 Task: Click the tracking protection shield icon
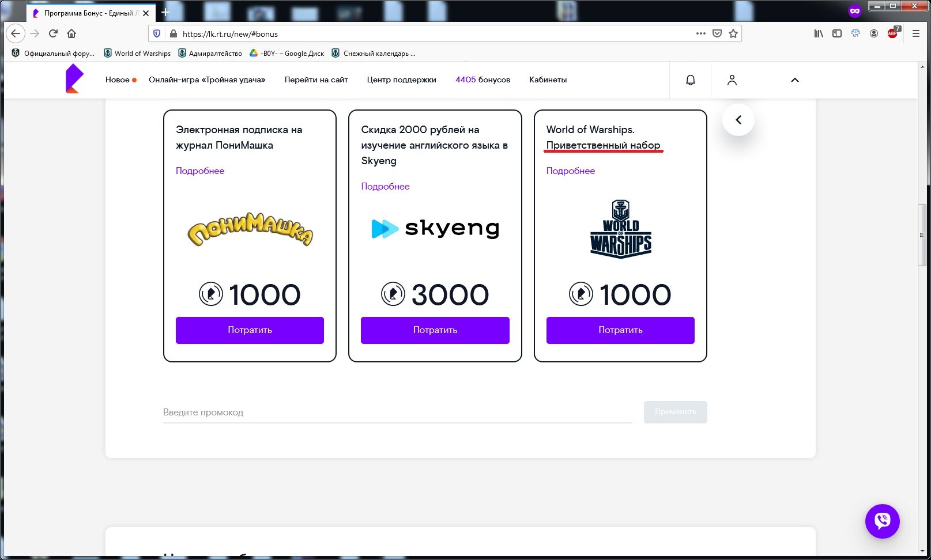[x=157, y=33]
